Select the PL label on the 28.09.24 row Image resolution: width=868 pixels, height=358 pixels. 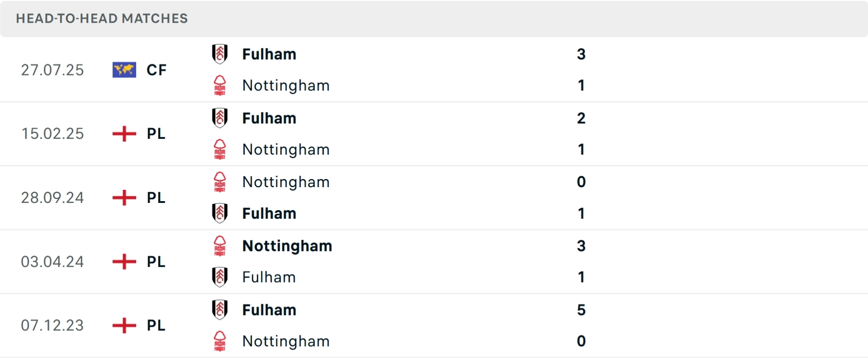pyautogui.click(x=156, y=198)
